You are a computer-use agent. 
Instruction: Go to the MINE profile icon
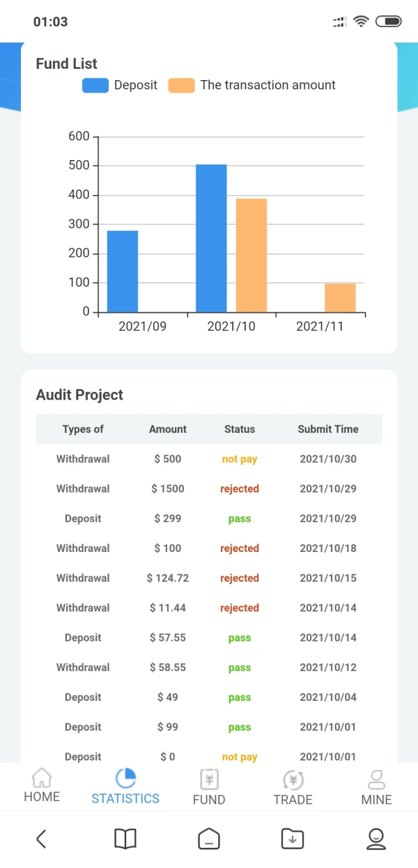click(x=376, y=779)
